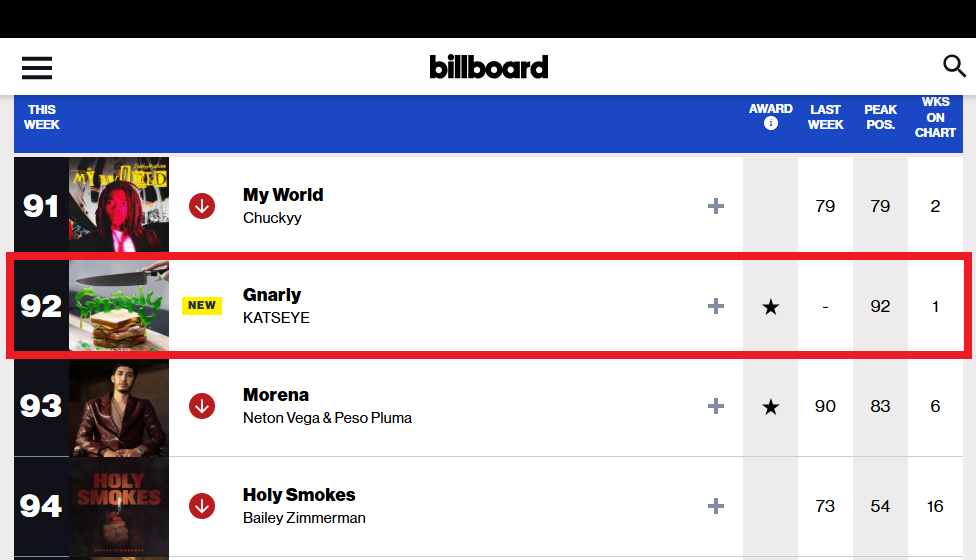Expand Morena details with plus
Image resolution: width=976 pixels, height=560 pixels.
(x=716, y=406)
